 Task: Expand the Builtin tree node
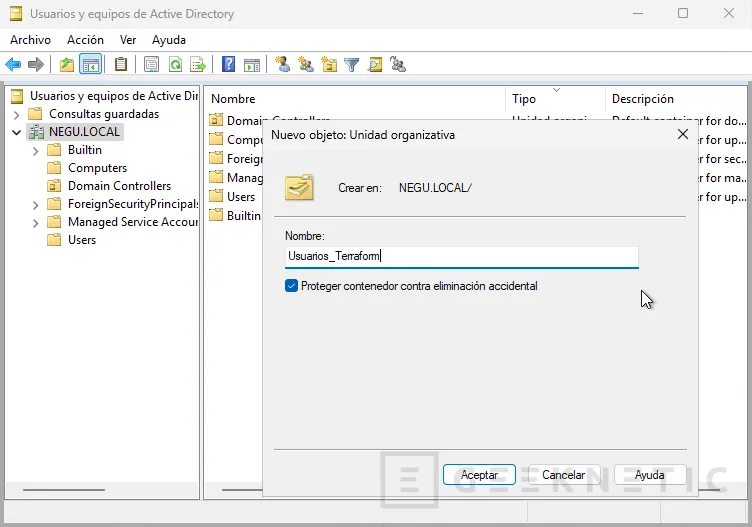pos(35,151)
